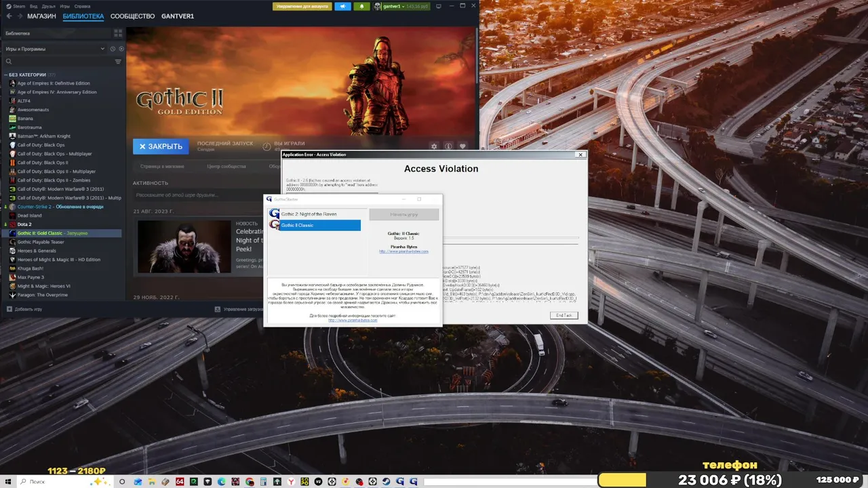Viewport: 868px width, 488px height.
Task: Select Batman: Arkham Knight in library
Action: [x=44, y=136]
